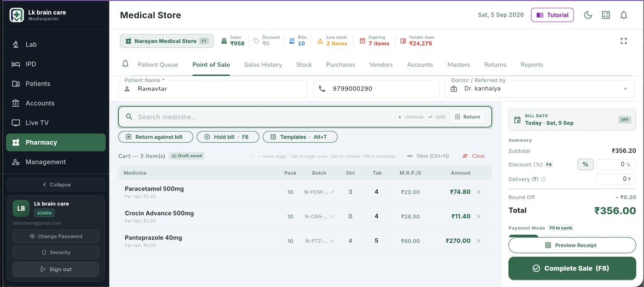Open the Expiring 7 items indicator

coord(374,40)
